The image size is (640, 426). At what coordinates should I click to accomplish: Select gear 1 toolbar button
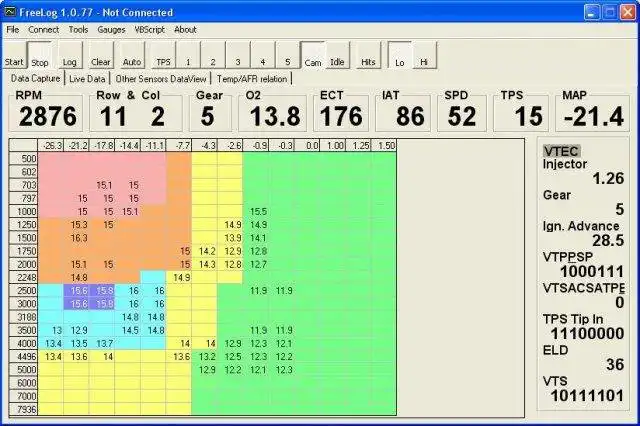pyautogui.click(x=188, y=55)
